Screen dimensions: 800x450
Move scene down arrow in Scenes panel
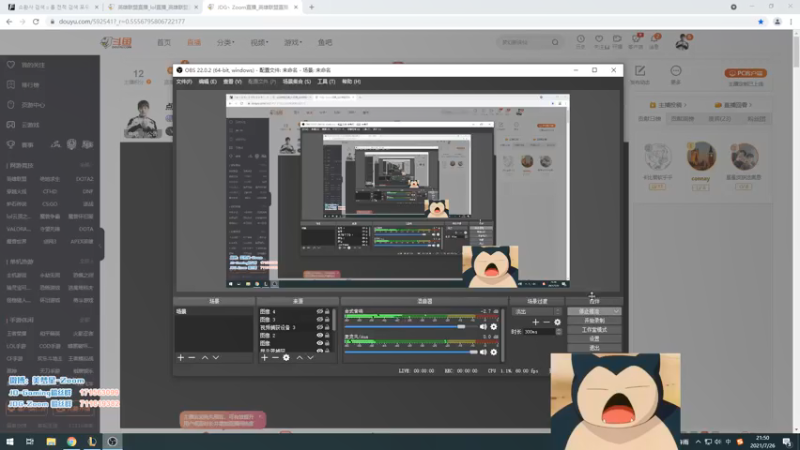click(216, 358)
